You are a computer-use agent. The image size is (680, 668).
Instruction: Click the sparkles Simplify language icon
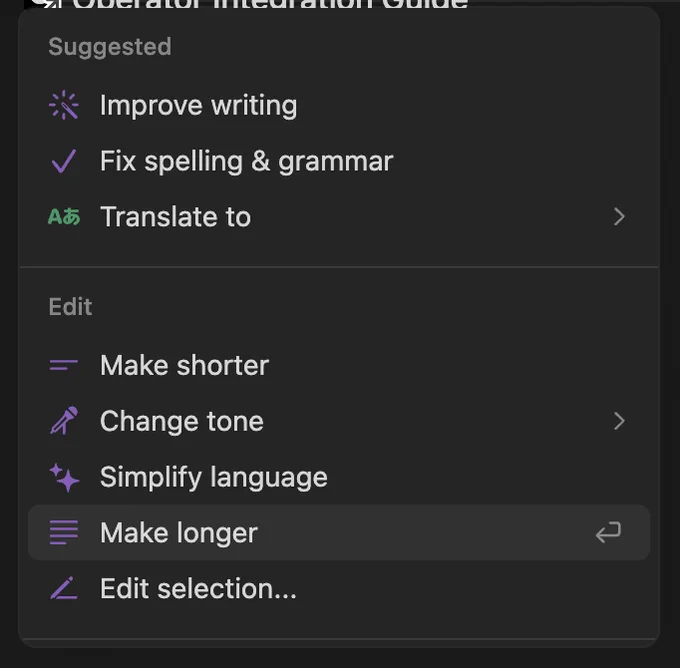pos(64,477)
